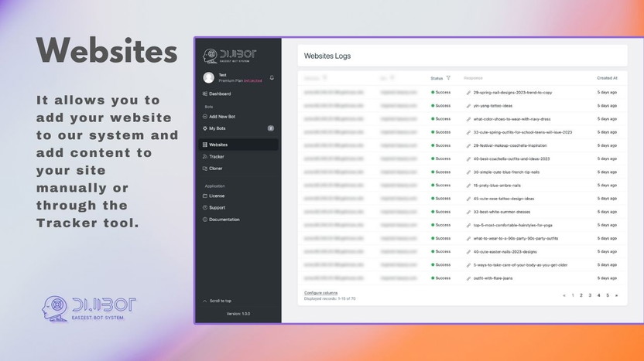Go to page 3 of logs
Image resolution: width=644 pixels, height=361 pixels.
point(590,295)
